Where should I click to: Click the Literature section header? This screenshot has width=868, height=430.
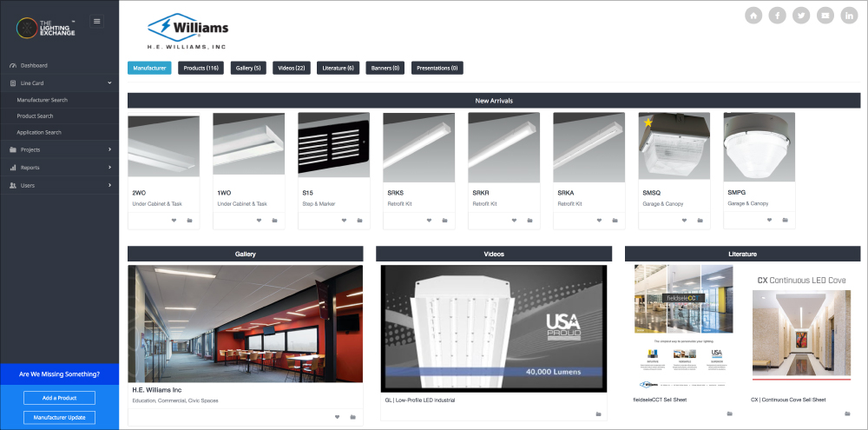(x=742, y=254)
